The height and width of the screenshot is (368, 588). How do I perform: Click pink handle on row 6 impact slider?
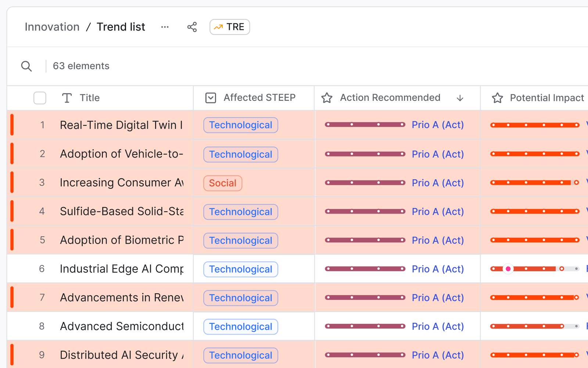508,269
